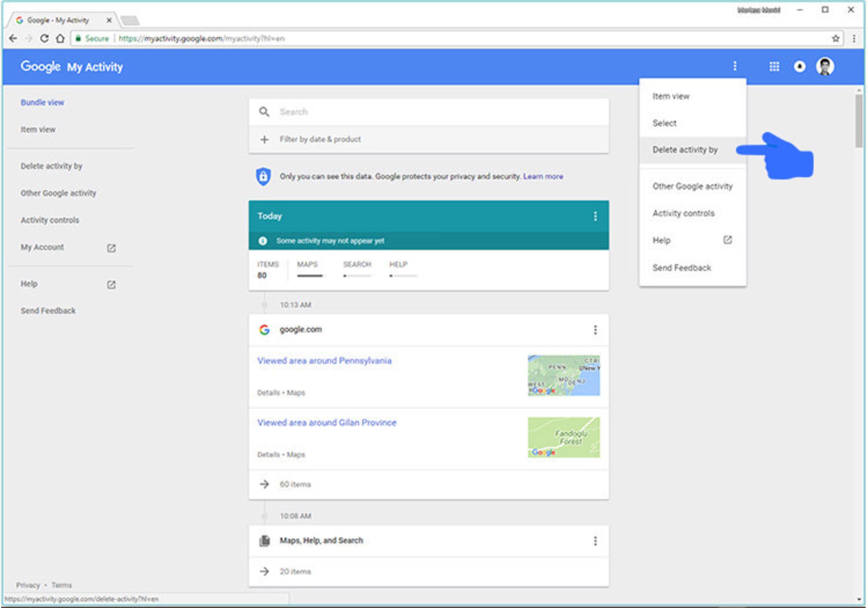Viewport: 868px width, 608px height.
Task: Click 'Filter by date & product' expander
Action: 431,139
